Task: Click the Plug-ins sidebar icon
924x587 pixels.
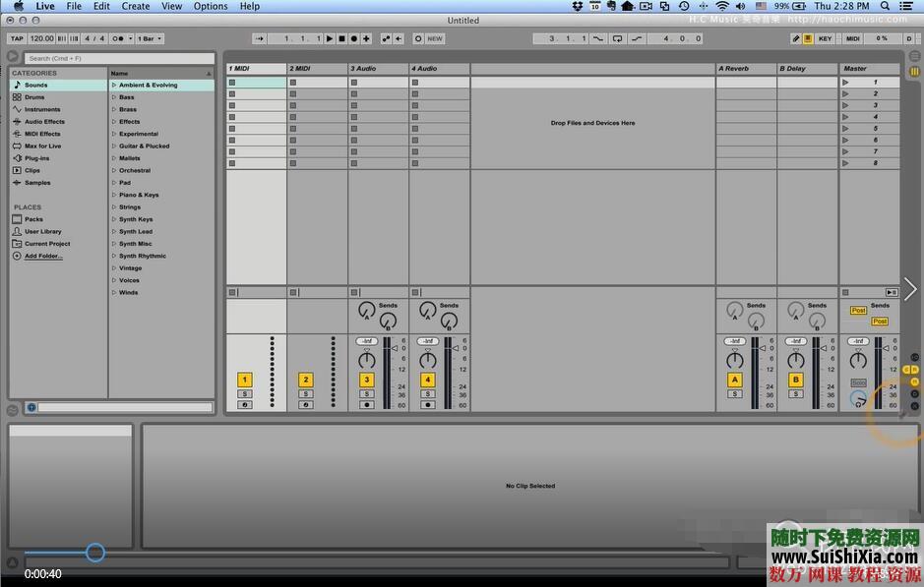Action: pos(17,157)
